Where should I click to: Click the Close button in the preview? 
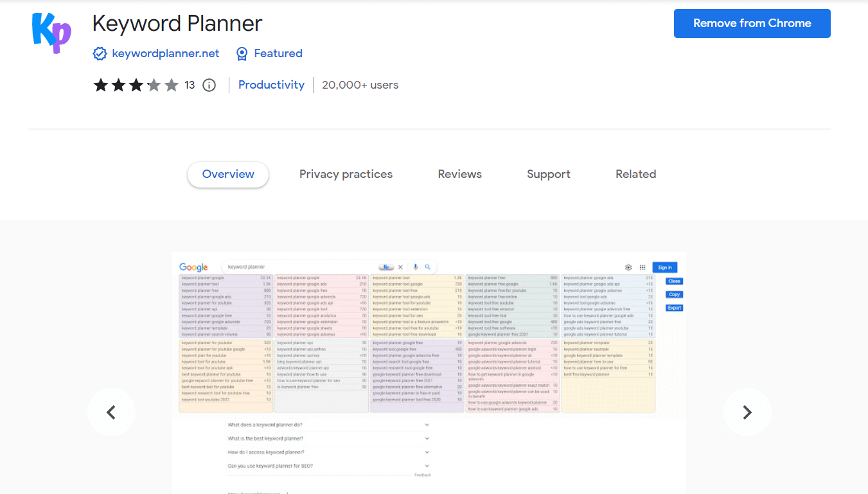[674, 281]
